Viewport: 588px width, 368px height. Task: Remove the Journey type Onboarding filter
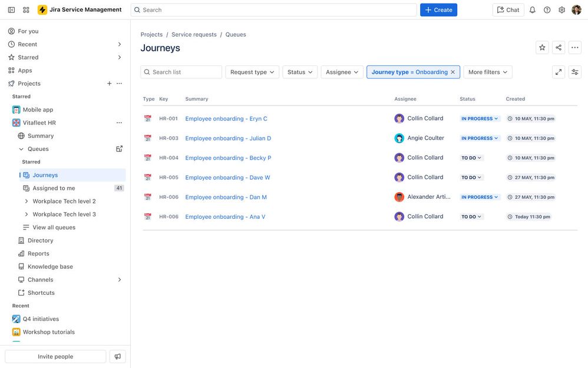[x=452, y=72]
